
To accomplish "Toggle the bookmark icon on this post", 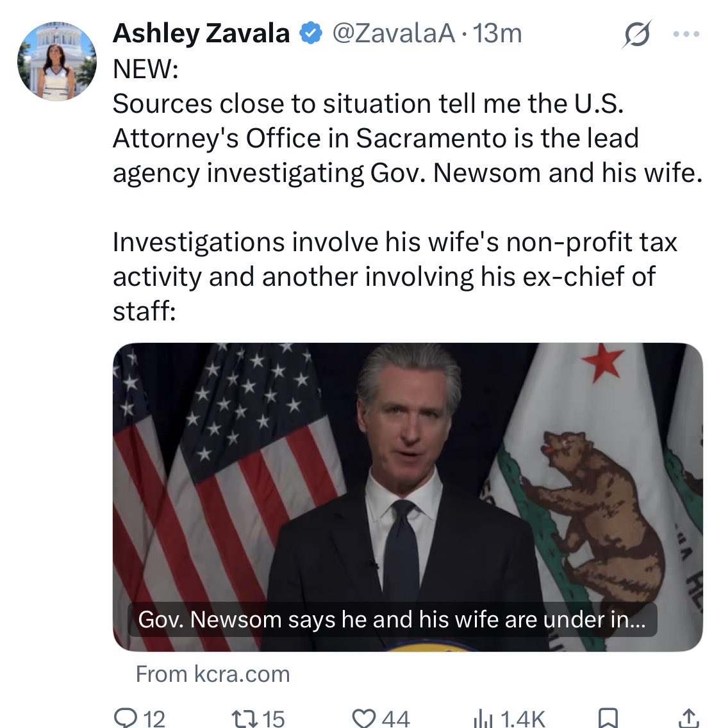I will coord(608,718).
